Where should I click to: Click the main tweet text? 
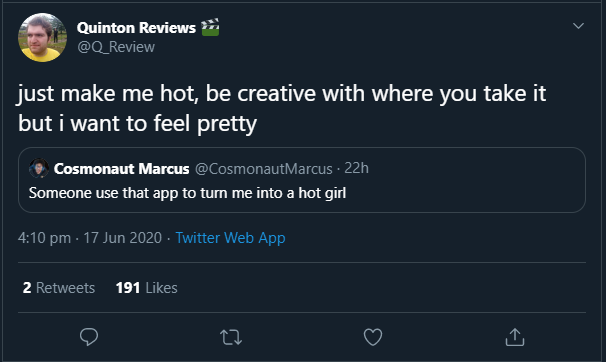click(282, 109)
